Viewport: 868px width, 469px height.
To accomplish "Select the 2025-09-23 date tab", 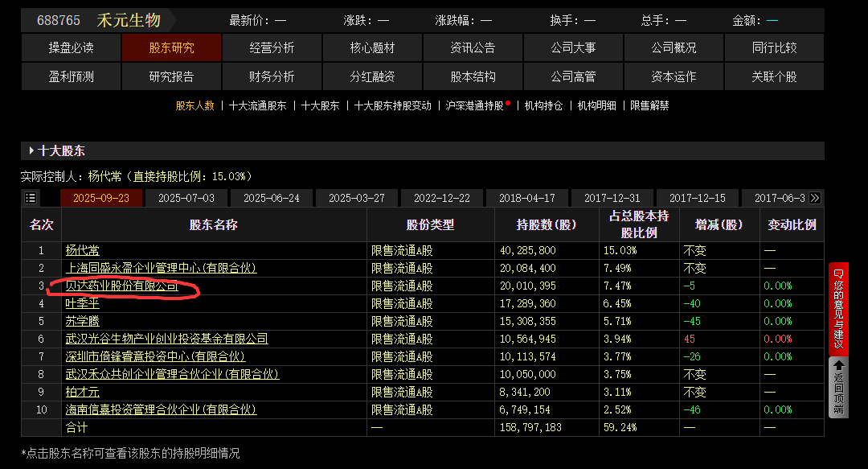I will (x=101, y=198).
